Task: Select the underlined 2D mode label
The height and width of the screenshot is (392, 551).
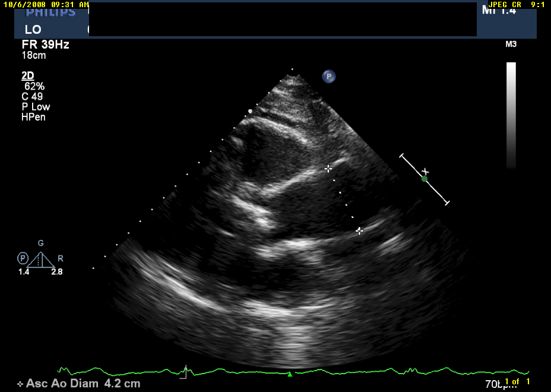Action: tap(28, 75)
